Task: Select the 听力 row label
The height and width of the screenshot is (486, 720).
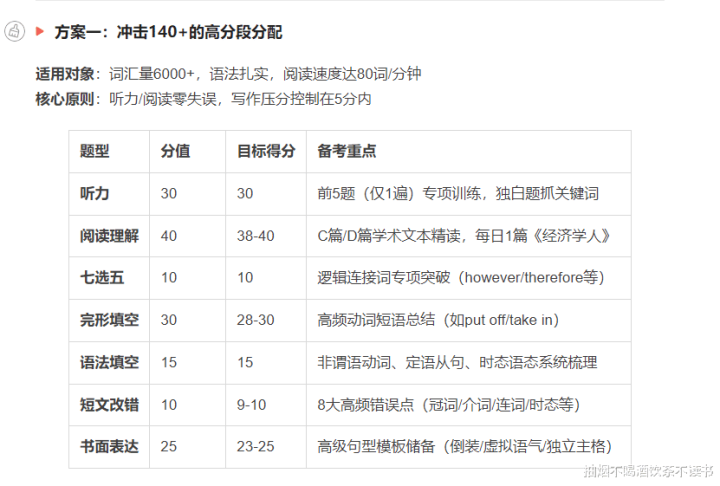Action: click(x=95, y=193)
